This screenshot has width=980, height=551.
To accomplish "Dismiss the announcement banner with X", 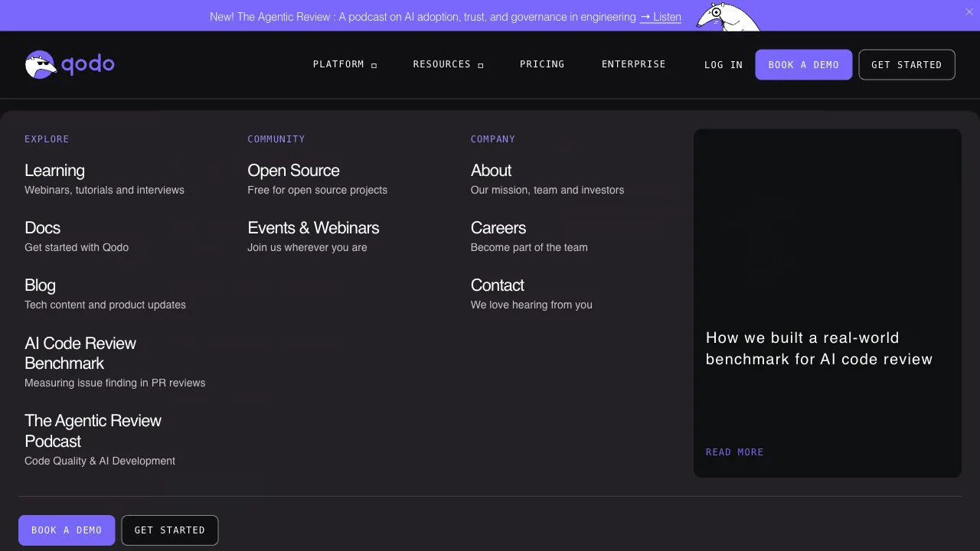I will click(x=969, y=12).
